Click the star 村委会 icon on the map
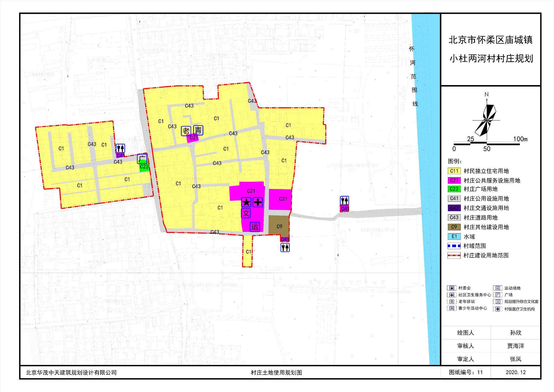554x392 pixels. [x=246, y=202]
